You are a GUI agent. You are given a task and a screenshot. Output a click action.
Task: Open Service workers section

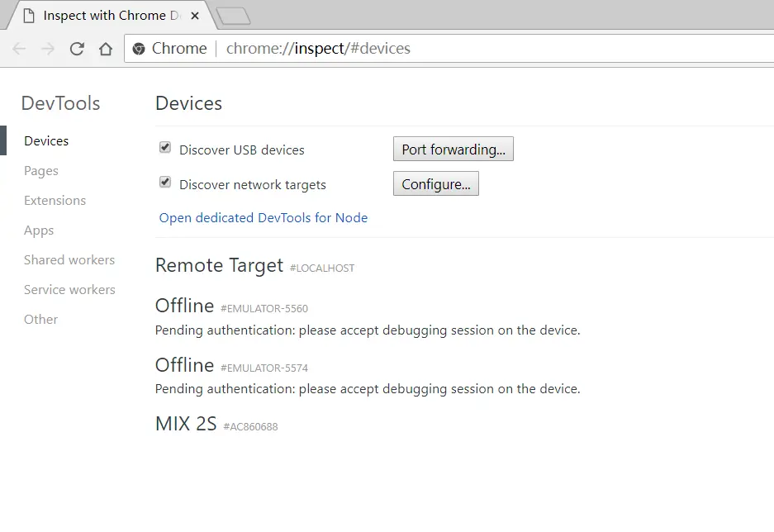pos(69,290)
